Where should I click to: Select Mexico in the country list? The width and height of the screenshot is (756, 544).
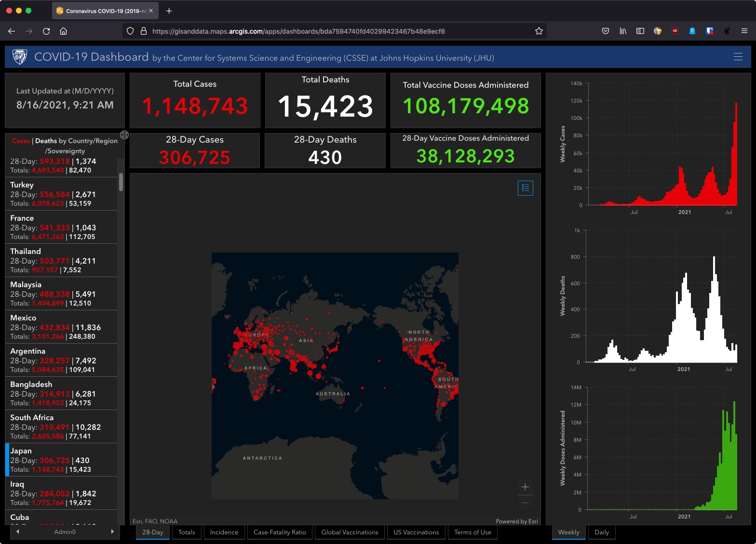pos(61,327)
